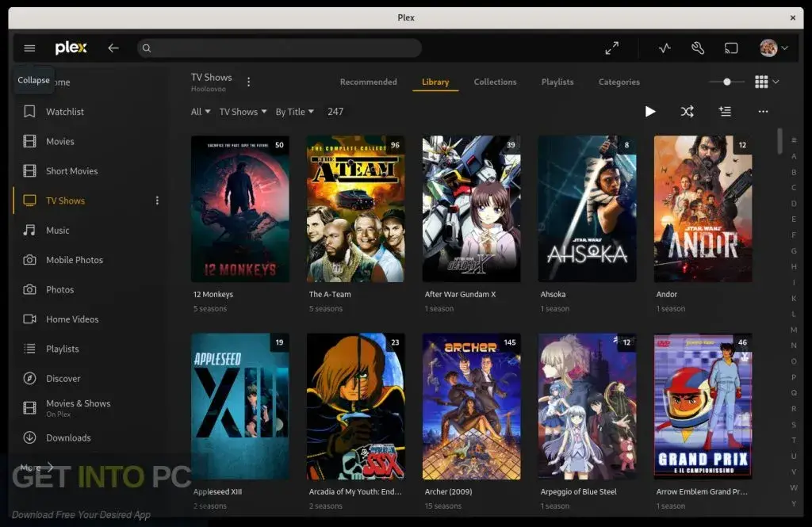Switch to the Collections tab

[x=495, y=82]
